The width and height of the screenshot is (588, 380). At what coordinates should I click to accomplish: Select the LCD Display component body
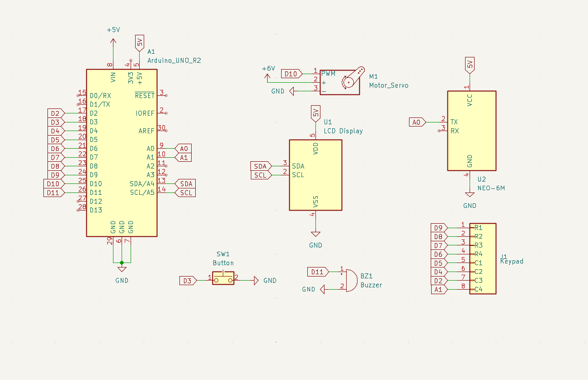pyautogui.click(x=315, y=175)
